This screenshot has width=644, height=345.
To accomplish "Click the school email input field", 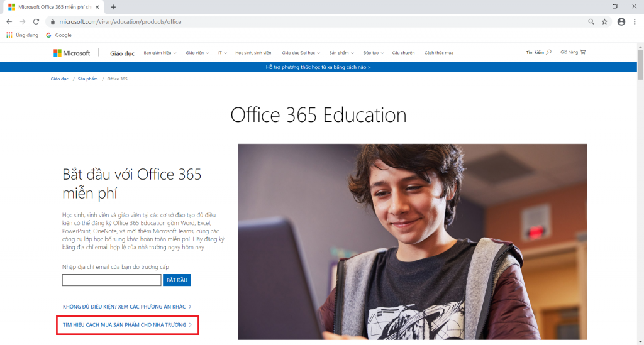I will coord(112,280).
